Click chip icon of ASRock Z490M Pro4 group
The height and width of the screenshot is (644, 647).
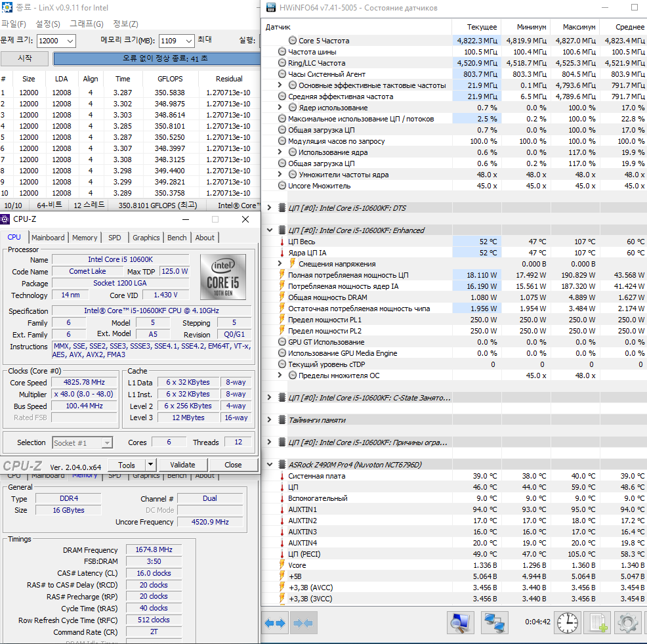(x=282, y=464)
